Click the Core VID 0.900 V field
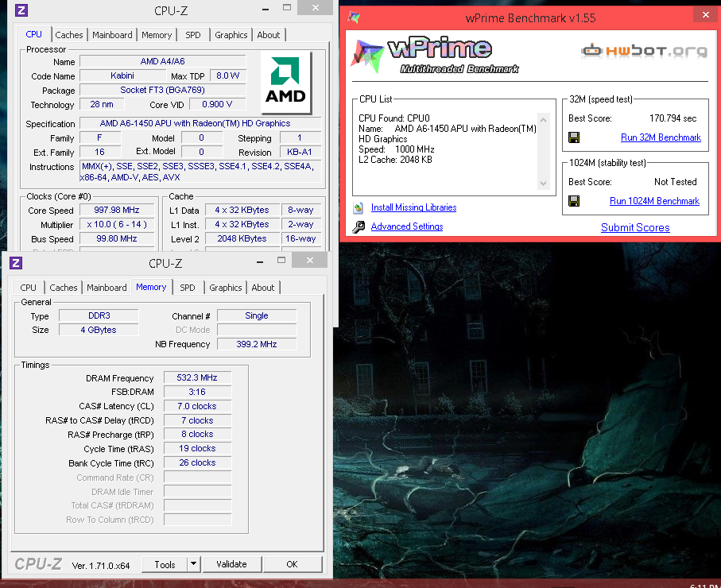The height and width of the screenshot is (588, 721). click(x=218, y=104)
